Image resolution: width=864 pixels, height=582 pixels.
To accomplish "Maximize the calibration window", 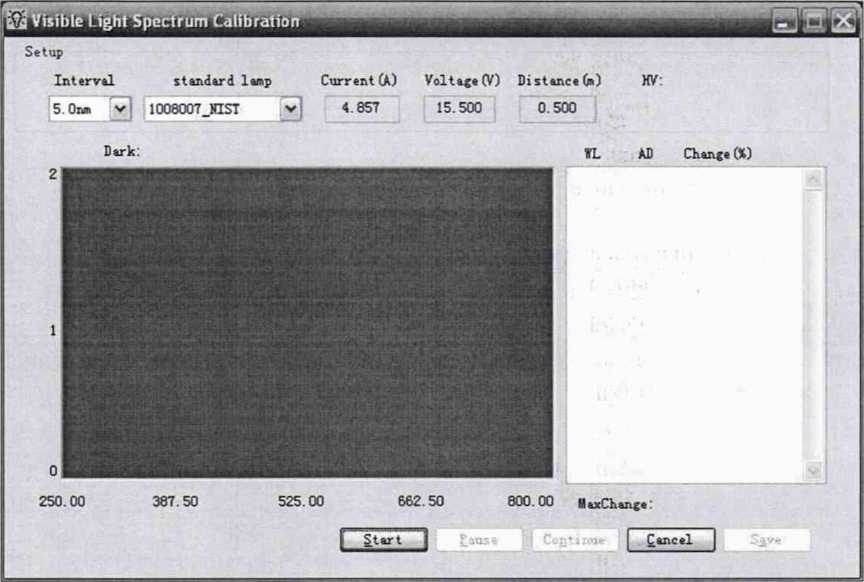I will 814,22.
